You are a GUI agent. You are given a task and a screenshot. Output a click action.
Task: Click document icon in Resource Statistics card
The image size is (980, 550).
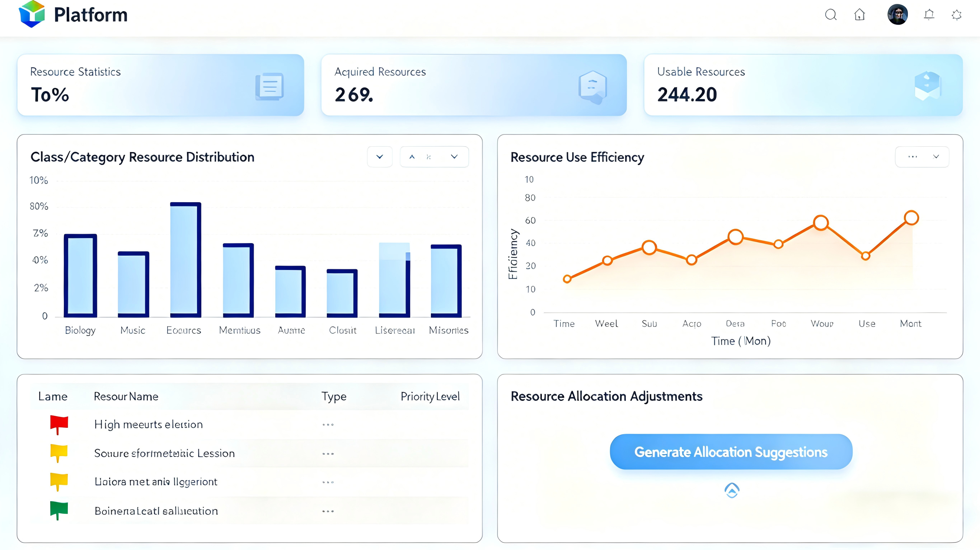269,86
